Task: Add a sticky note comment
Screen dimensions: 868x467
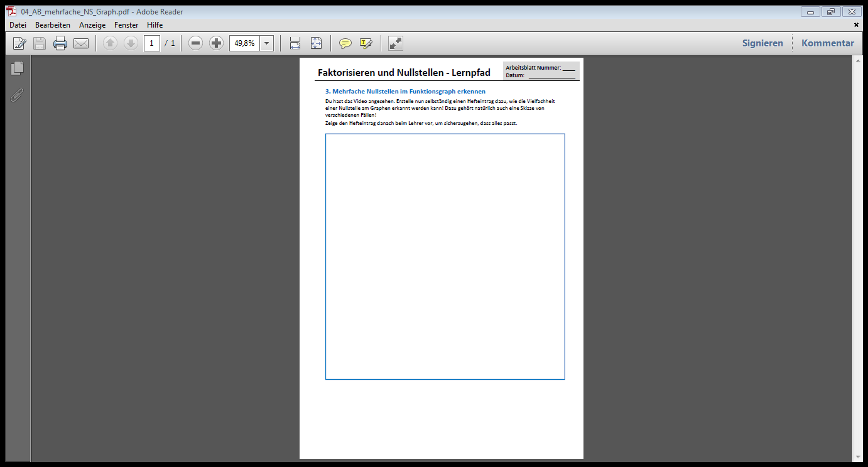Action: (345, 43)
